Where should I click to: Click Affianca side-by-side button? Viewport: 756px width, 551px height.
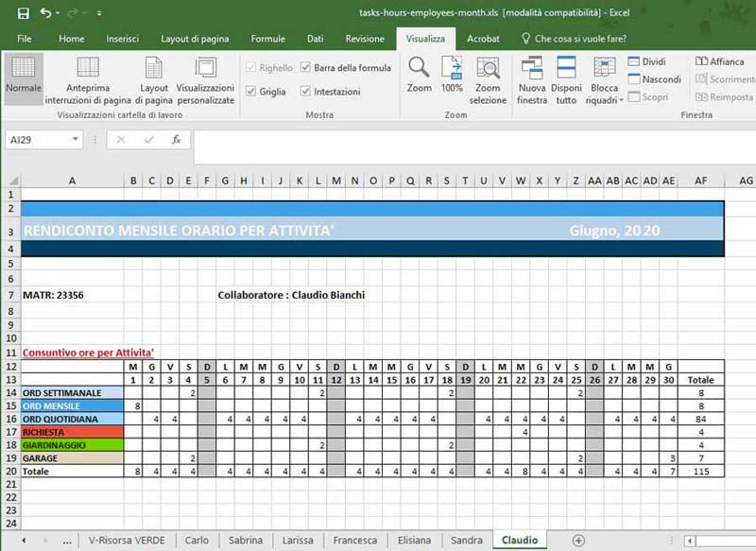[x=719, y=61]
